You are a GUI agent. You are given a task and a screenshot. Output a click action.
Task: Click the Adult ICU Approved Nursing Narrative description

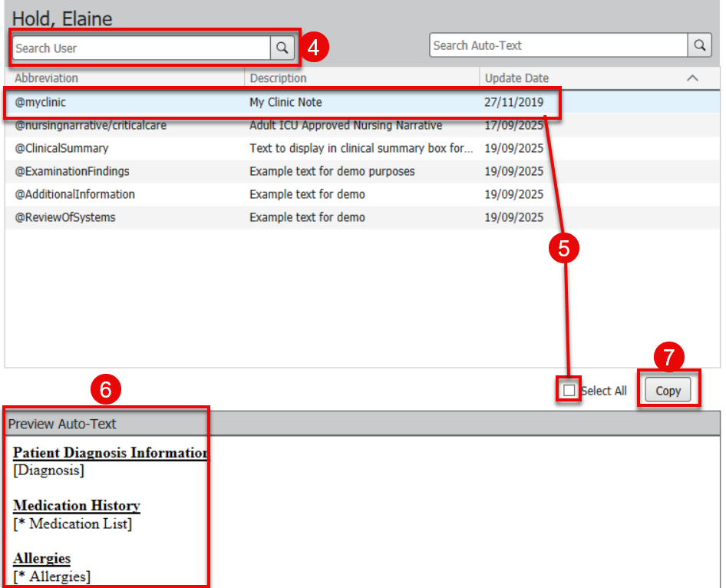pos(345,125)
